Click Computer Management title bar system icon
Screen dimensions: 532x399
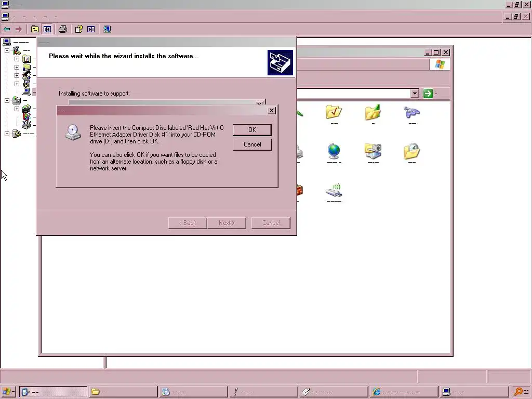coord(5,5)
